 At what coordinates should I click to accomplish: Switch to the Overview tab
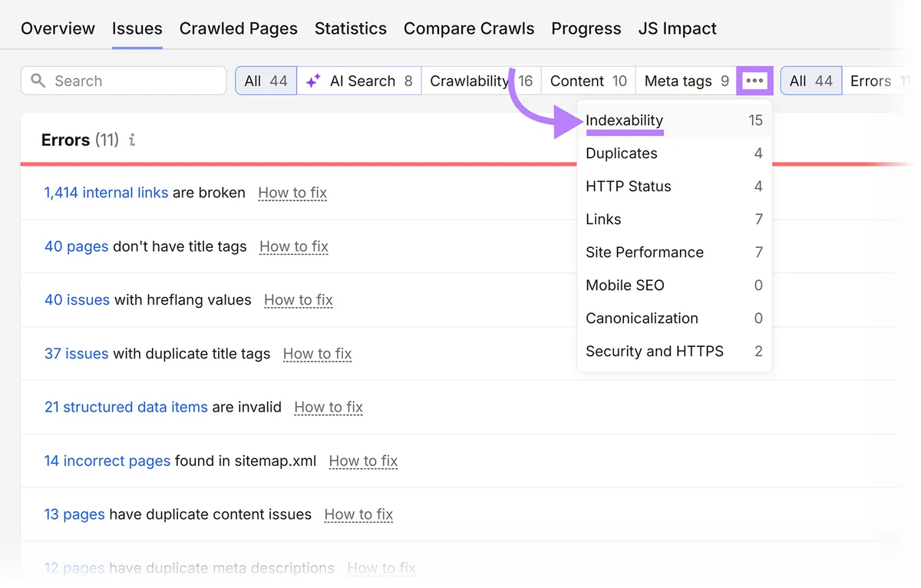58,28
